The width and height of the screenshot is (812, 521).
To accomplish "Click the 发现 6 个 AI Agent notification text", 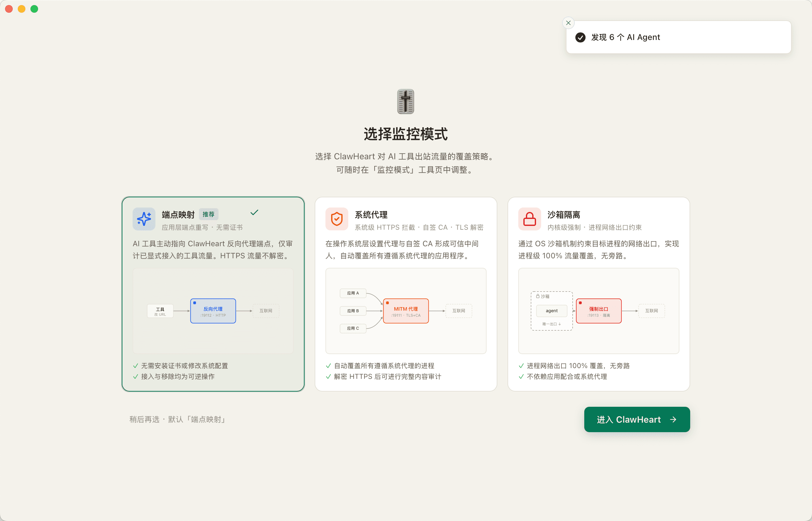I will click(x=625, y=37).
